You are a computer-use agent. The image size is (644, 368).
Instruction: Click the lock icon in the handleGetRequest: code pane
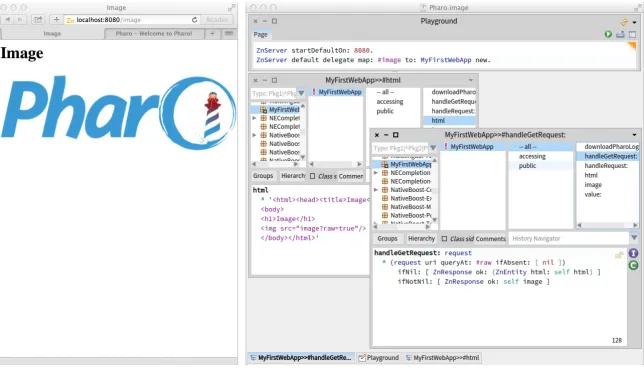pyautogui.click(x=619, y=255)
